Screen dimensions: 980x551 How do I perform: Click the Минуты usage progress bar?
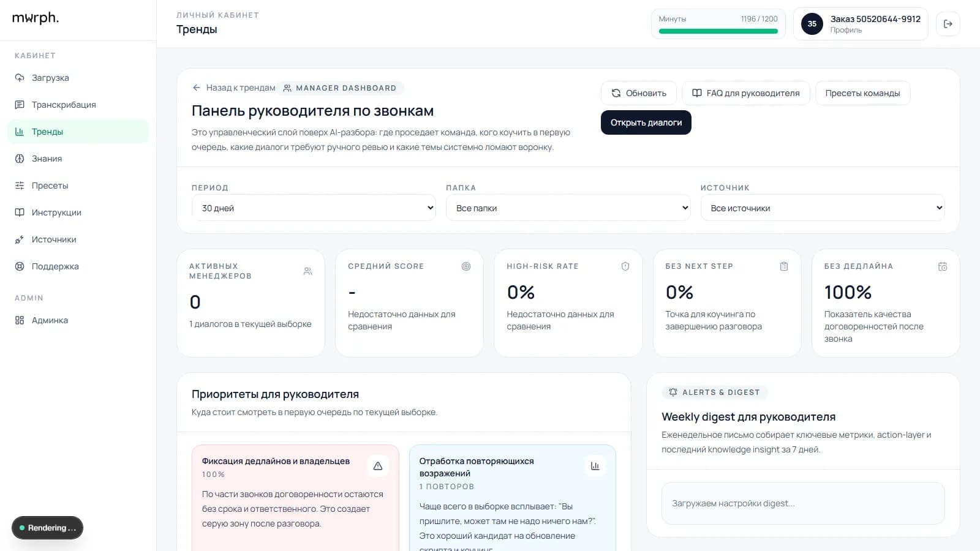point(718,29)
